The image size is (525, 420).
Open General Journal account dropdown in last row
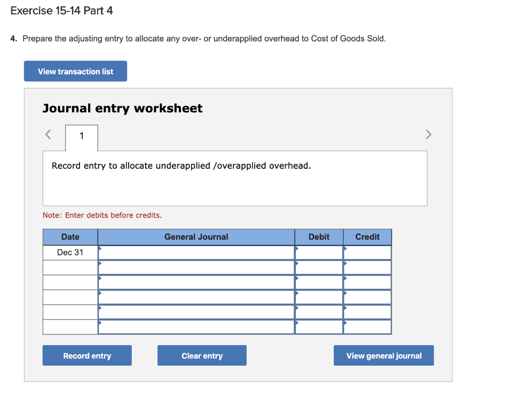pos(196,327)
